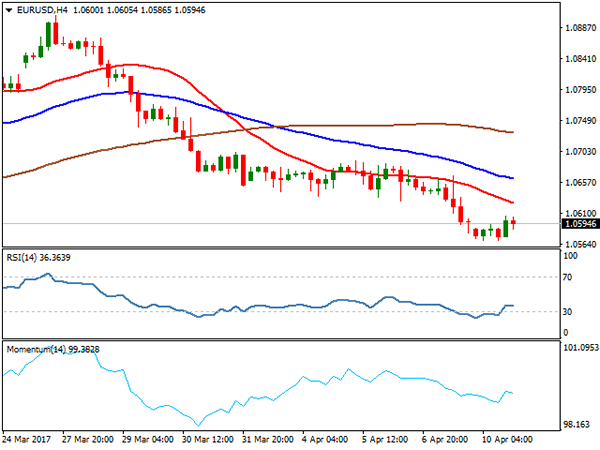Select the 1.08870 price axis label
Viewport: 600px width, 450px height.
(x=580, y=28)
